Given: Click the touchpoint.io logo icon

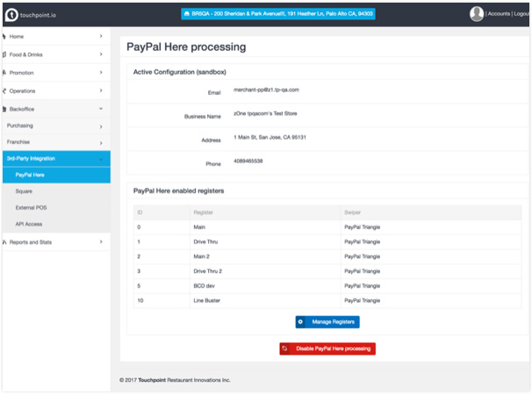Looking at the screenshot, I should [11, 15].
